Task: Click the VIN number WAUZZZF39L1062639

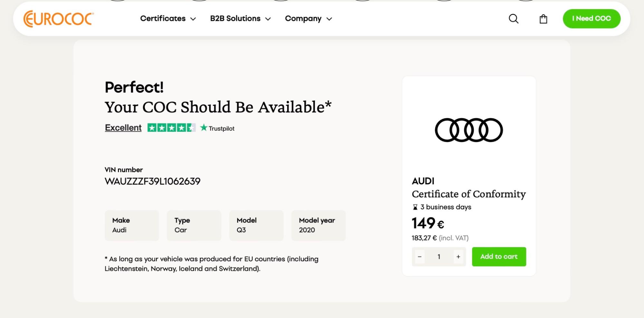Action: pos(152,181)
